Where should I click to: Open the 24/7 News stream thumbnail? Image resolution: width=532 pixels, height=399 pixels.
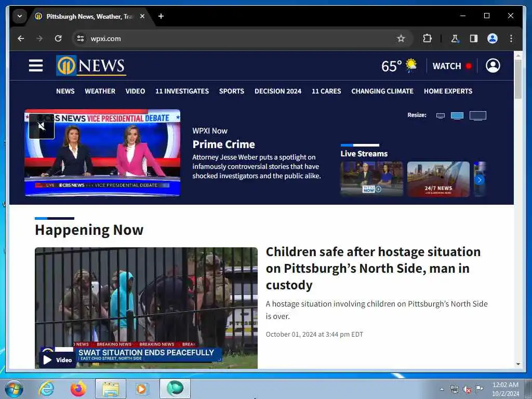coord(438,179)
